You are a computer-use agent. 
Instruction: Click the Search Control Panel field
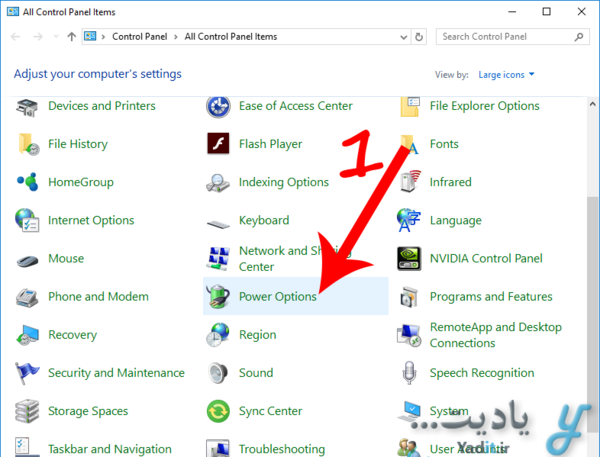(512, 37)
